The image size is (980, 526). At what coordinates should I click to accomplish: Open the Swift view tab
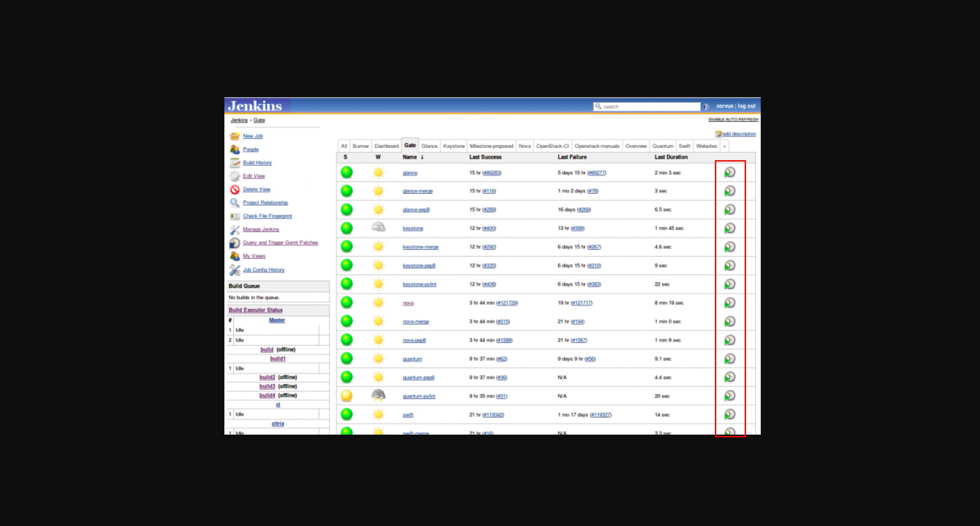coord(684,146)
